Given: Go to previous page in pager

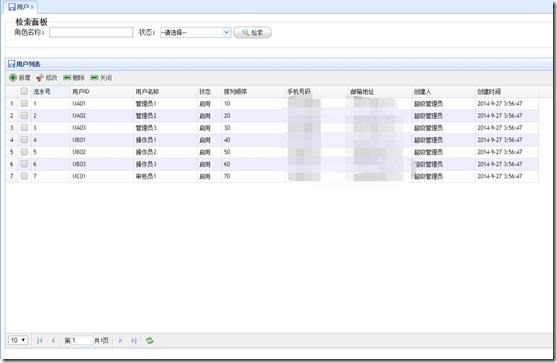Looking at the screenshot, I should pos(53,341).
